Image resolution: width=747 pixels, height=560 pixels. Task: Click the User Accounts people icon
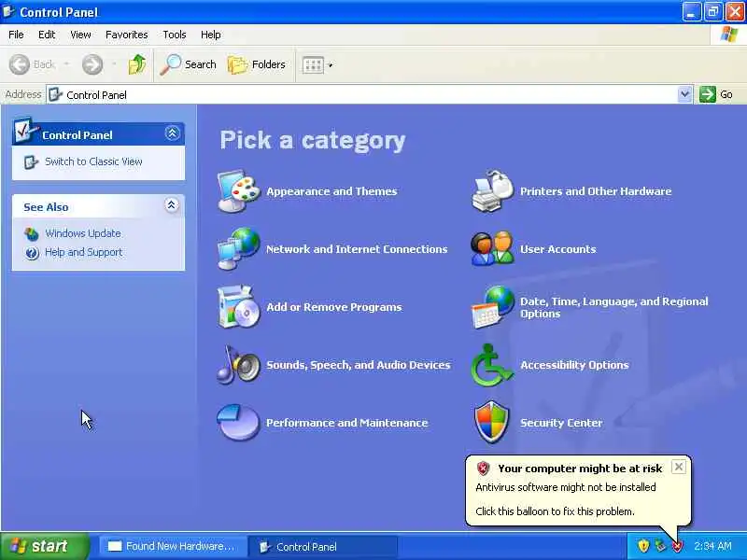tap(493, 248)
